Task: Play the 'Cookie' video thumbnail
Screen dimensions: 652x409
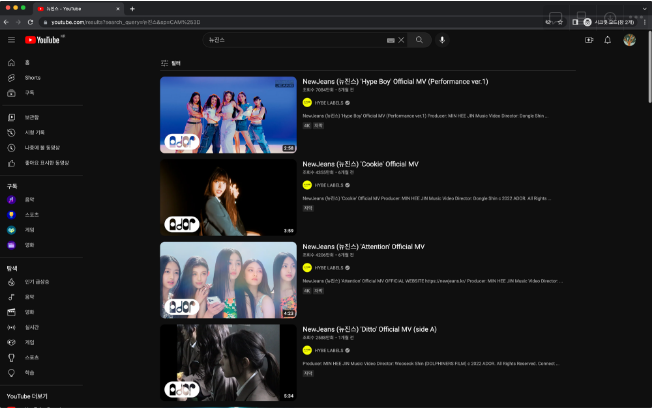Action: click(228, 197)
